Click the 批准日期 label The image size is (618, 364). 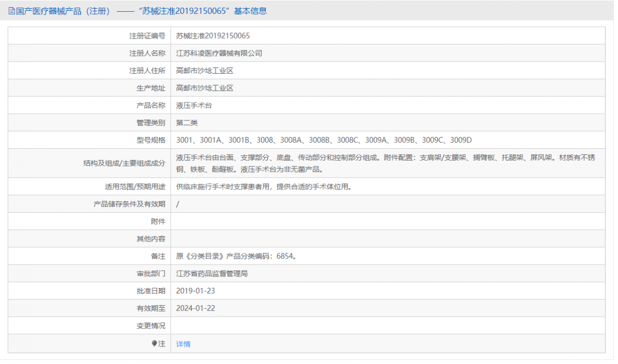pyautogui.click(x=151, y=291)
